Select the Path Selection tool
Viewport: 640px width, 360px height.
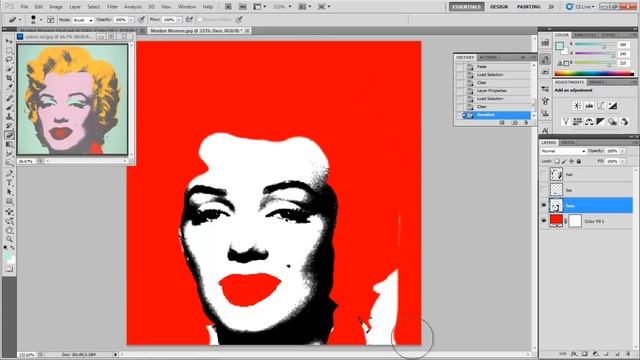point(9,192)
